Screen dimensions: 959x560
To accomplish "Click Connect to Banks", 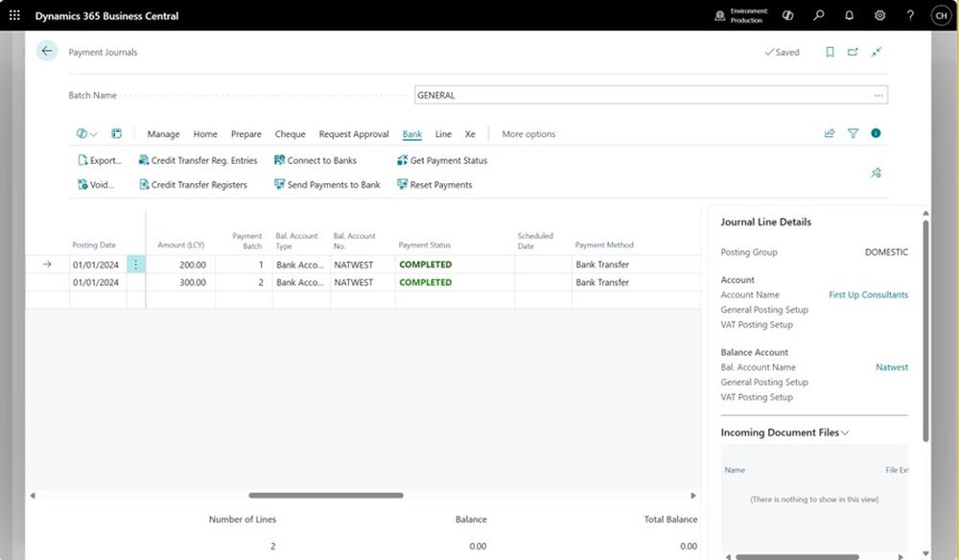I will pos(315,160).
